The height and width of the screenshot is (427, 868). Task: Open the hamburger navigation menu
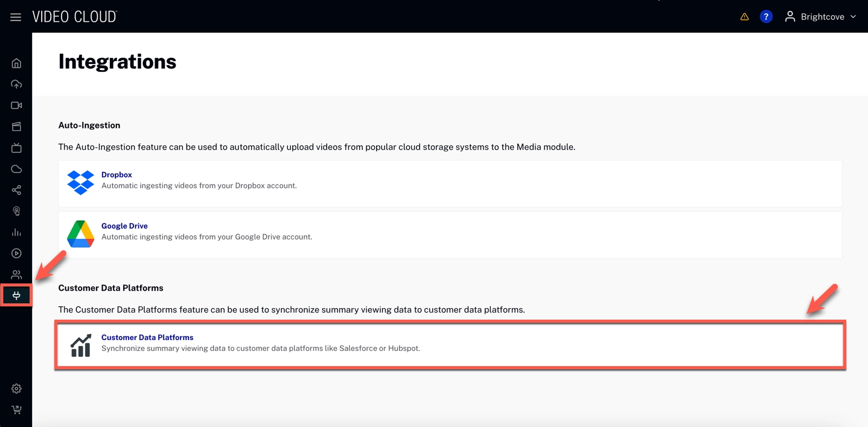pyautogui.click(x=16, y=17)
